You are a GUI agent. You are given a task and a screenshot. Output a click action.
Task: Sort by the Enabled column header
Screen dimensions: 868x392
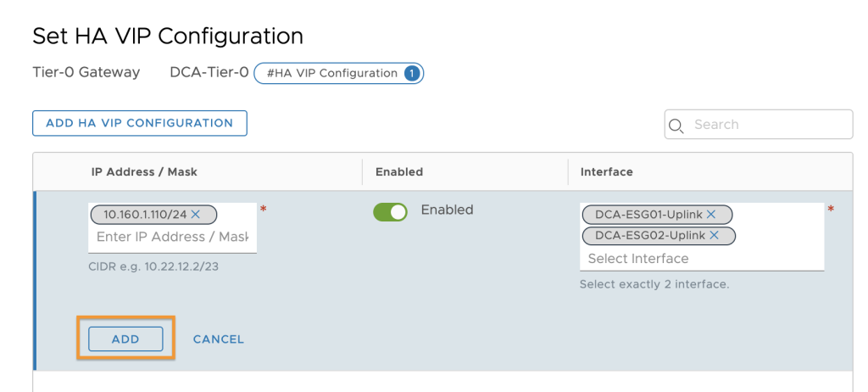pos(399,172)
